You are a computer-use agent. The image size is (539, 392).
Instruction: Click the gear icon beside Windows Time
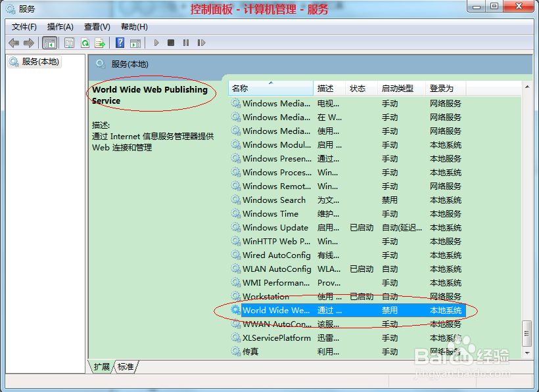[236, 213]
